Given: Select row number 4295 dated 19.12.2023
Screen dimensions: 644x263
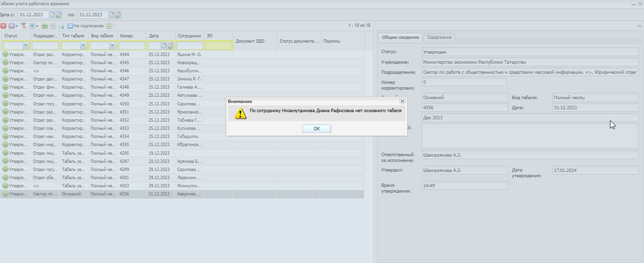Looking at the screenshot, I should [182, 153].
